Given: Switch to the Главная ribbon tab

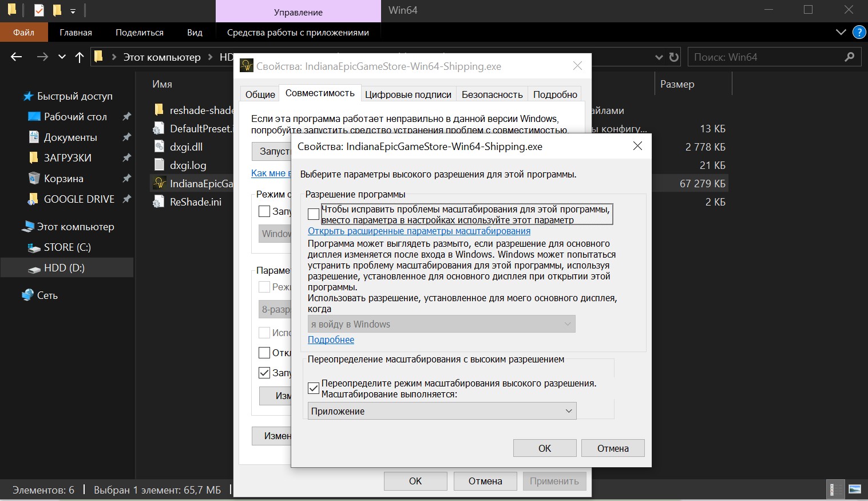Looking at the screenshot, I should [x=76, y=32].
